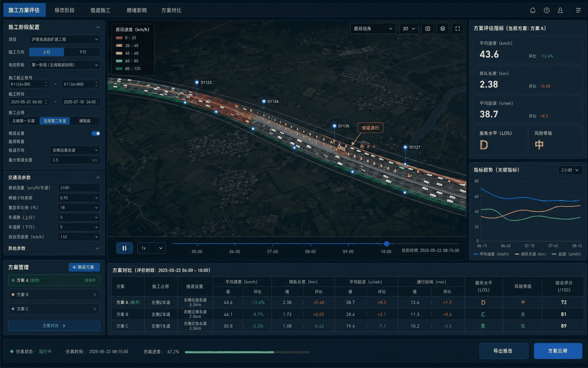Image resolution: width=588 pixels, height=368 pixels.
Task: Switch to the 拥堵影响 tab
Action: click(x=136, y=10)
